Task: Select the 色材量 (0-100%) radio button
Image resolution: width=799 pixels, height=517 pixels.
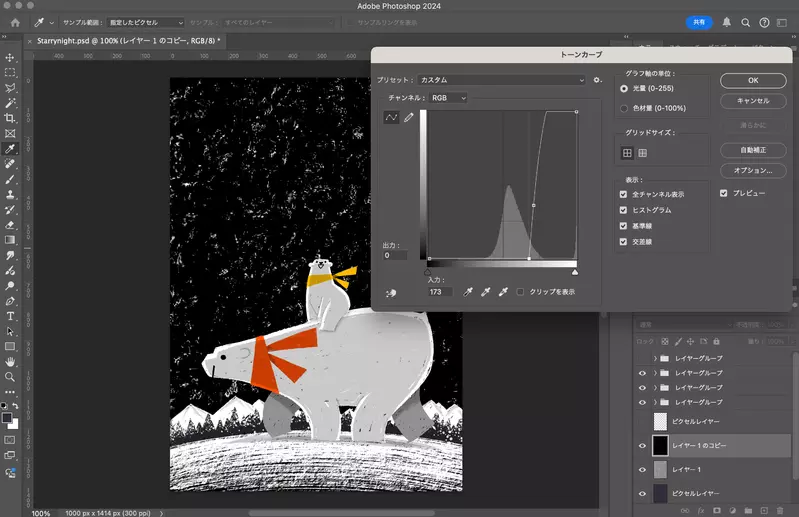Action: pos(624,107)
